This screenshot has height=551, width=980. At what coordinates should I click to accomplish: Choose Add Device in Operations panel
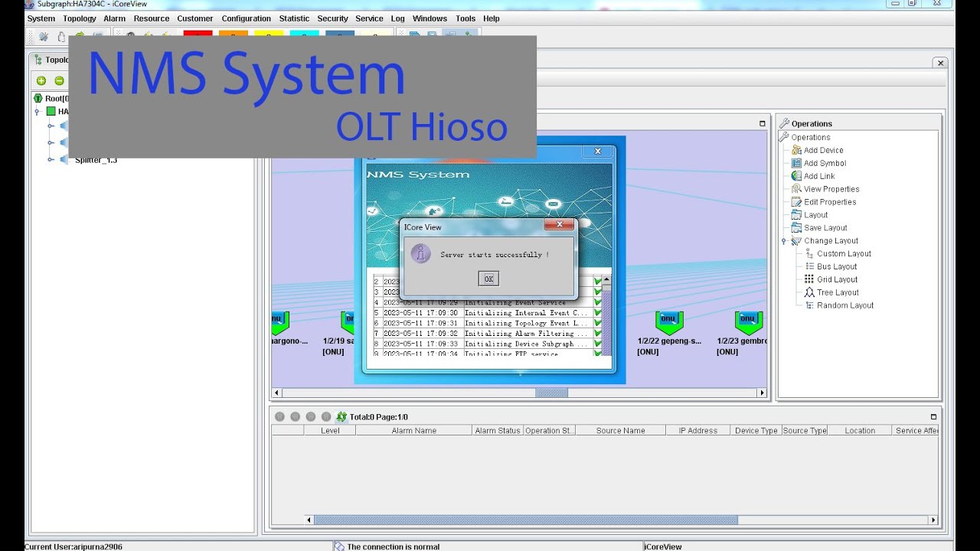824,151
